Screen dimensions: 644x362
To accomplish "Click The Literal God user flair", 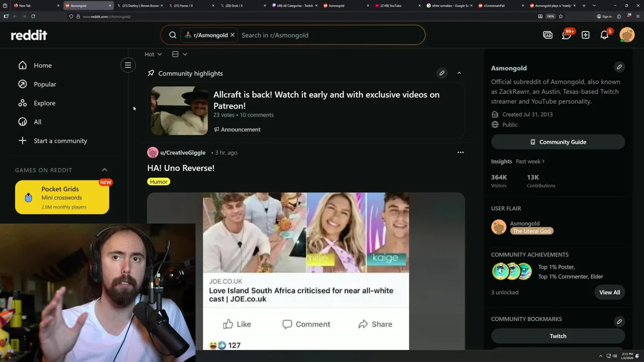I will pos(532,231).
